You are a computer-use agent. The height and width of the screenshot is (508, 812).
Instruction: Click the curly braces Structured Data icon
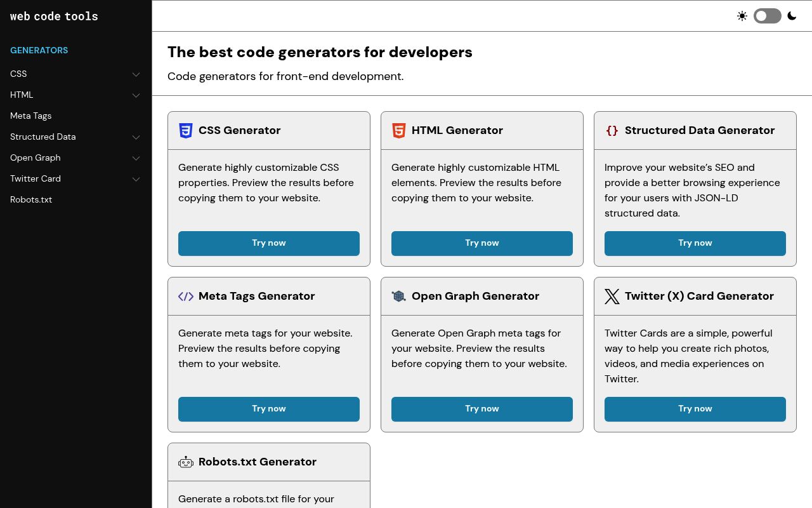coord(612,130)
